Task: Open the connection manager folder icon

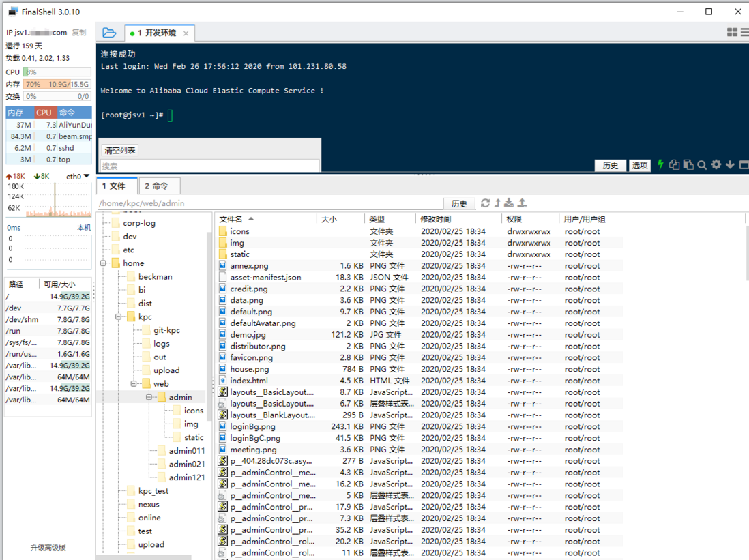Action: 109,33
